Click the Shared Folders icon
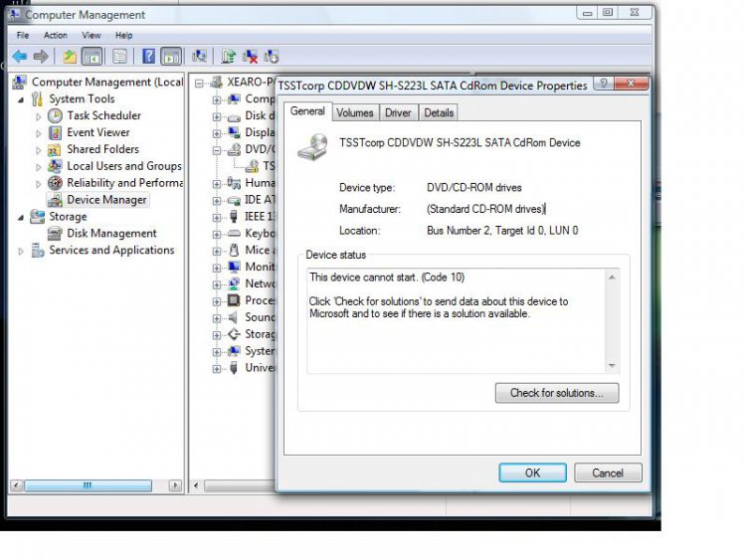The image size is (746, 560). click(55, 150)
